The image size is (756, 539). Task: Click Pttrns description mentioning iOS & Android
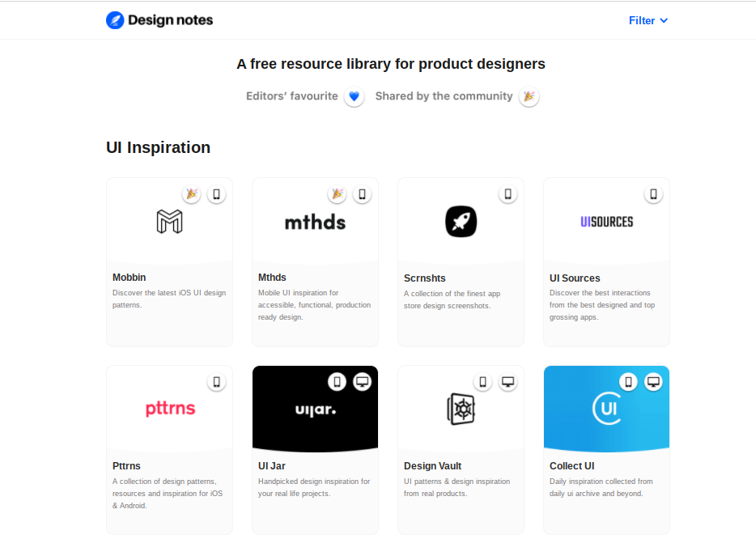pos(168,493)
